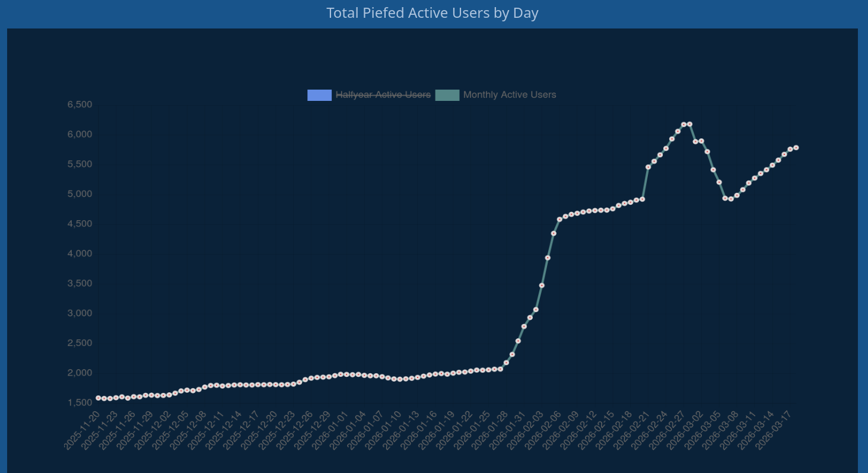Click the 4,000 y-axis label

click(80, 253)
